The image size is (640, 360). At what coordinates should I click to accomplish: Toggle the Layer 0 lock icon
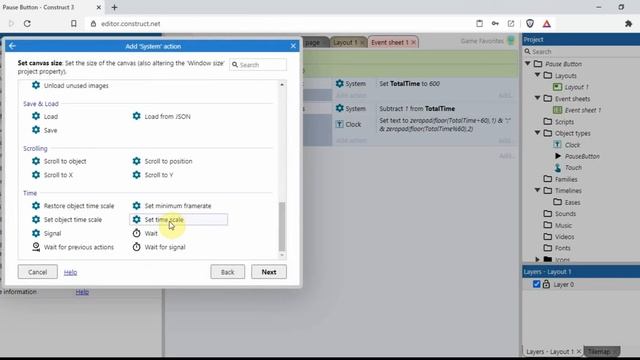546,284
